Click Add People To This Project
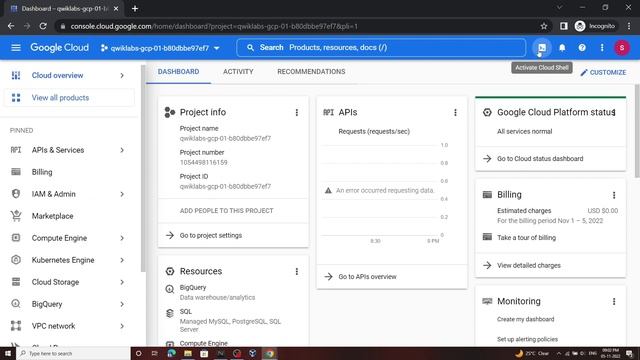The width and height of the screenshot is (640, 360). 227,211
